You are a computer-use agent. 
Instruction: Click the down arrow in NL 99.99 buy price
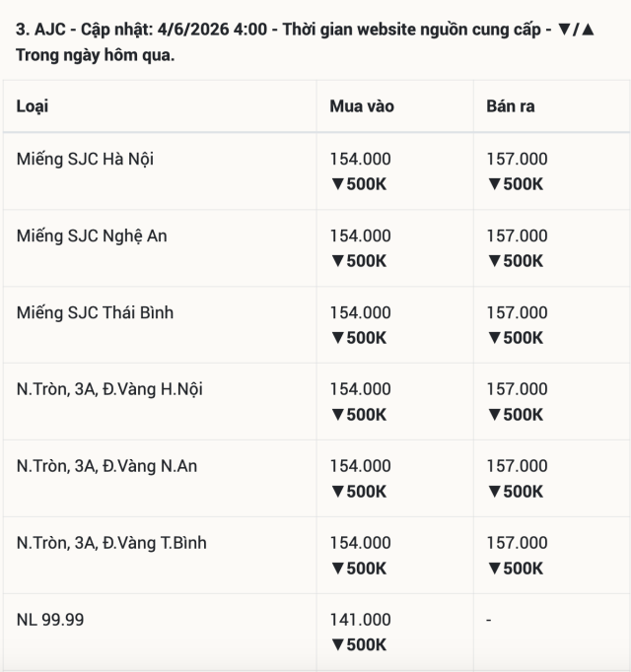coord(337,644)
